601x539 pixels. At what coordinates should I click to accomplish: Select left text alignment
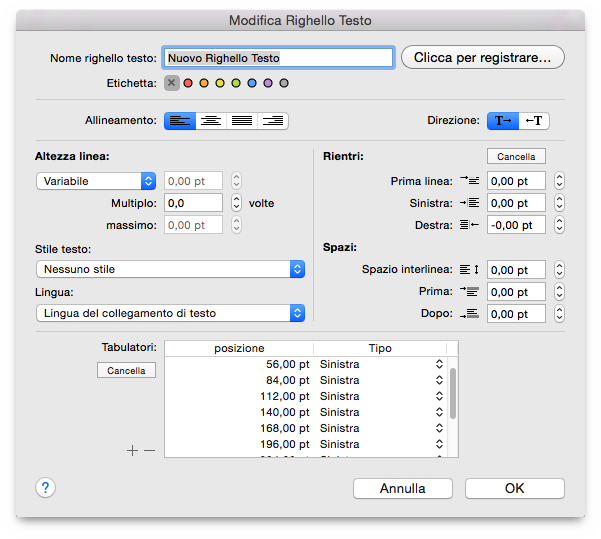pyautogui.click(x=180, y=121)
